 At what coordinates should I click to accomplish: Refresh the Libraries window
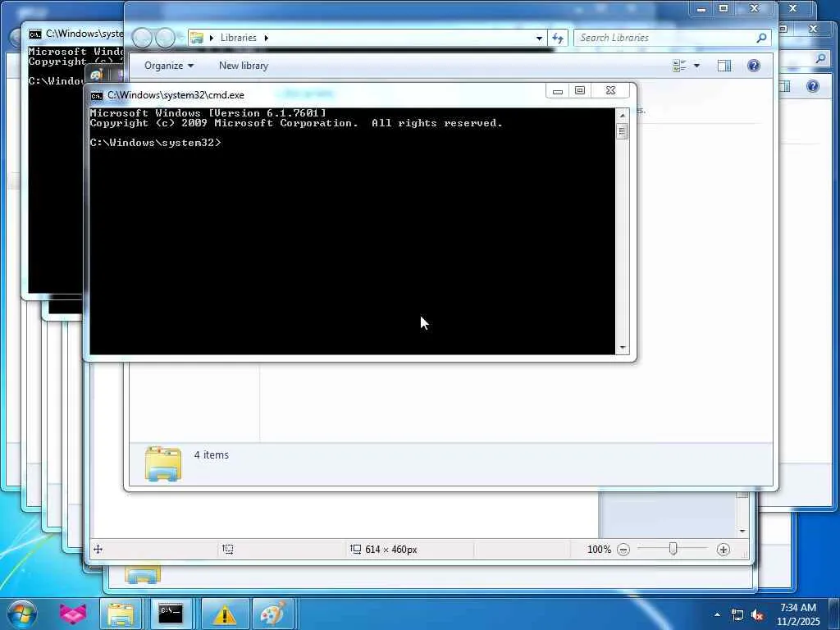[558, 38]
